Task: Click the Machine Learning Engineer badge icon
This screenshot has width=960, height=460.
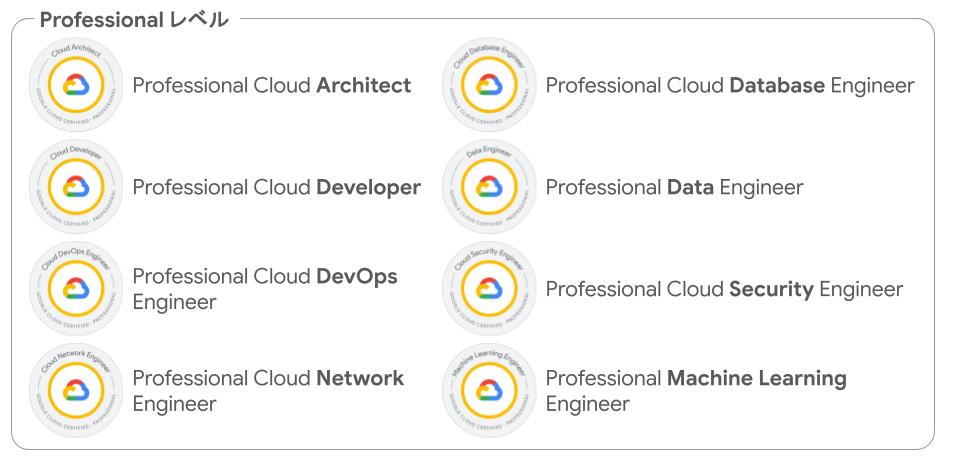Action: 489,391
